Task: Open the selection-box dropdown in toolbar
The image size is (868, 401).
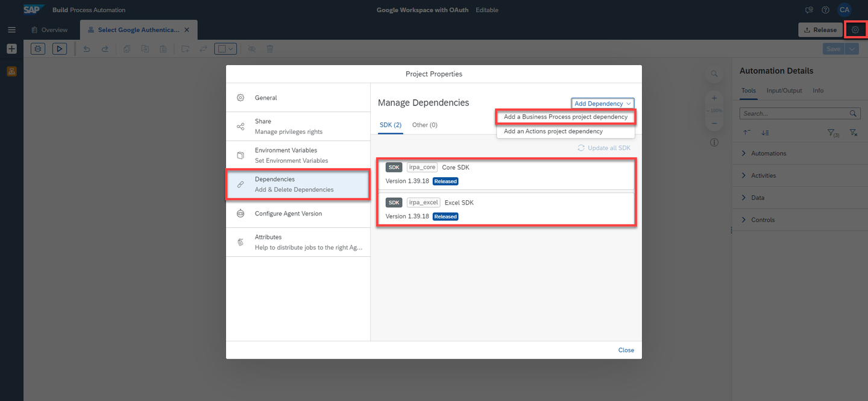Action: [x=226, y=49]
